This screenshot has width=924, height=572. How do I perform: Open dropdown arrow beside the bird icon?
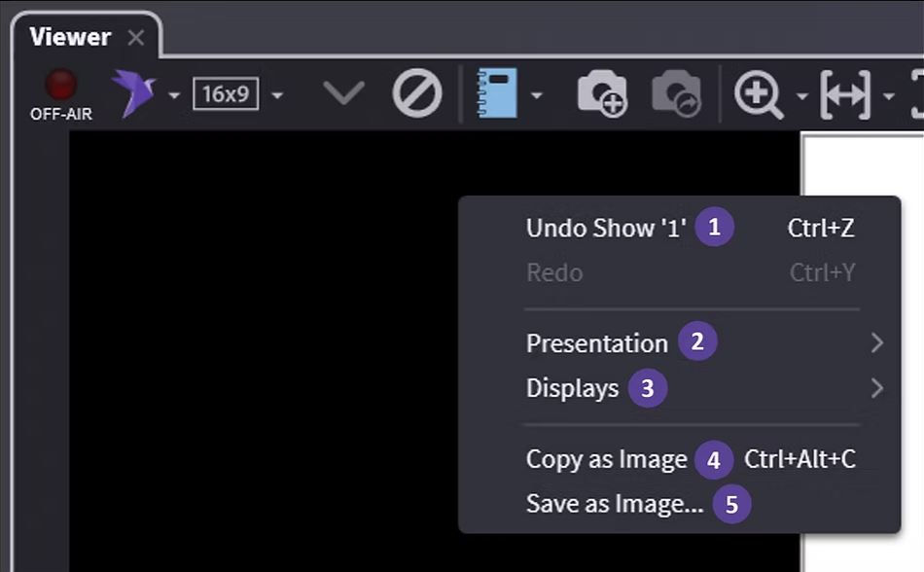pos(173,96)
